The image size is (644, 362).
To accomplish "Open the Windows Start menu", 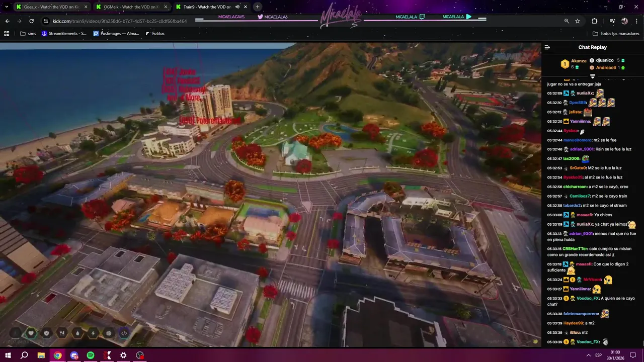I will [x=8, y=355].
